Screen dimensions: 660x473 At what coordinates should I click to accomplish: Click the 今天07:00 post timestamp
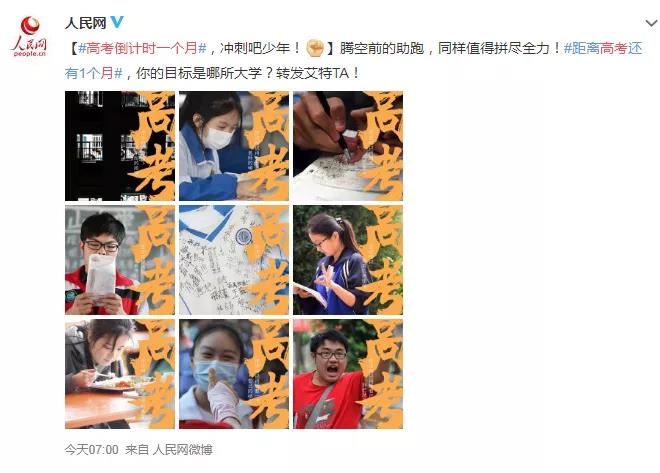tap(91, 450)
